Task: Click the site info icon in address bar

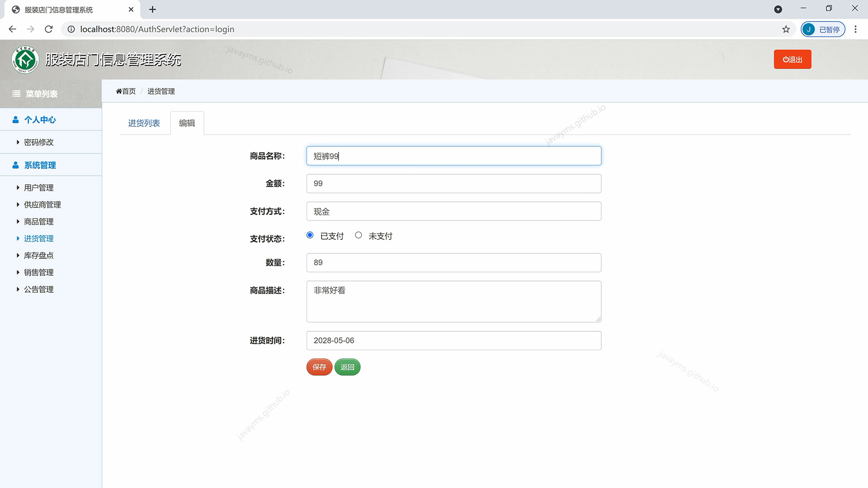Action: (71, 29)
